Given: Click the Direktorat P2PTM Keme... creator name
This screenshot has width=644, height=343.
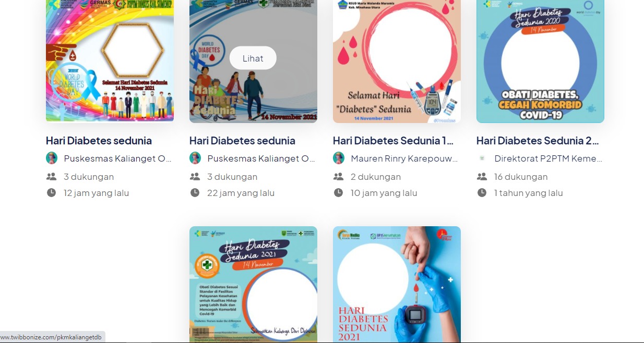Looking at the screenshot, I should click(548, 158).
